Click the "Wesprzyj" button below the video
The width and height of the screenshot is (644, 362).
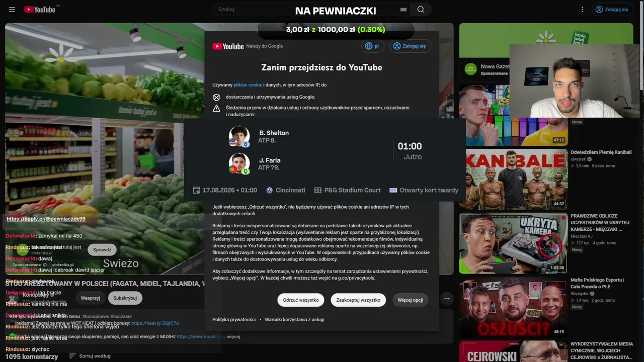pos(91,298)
